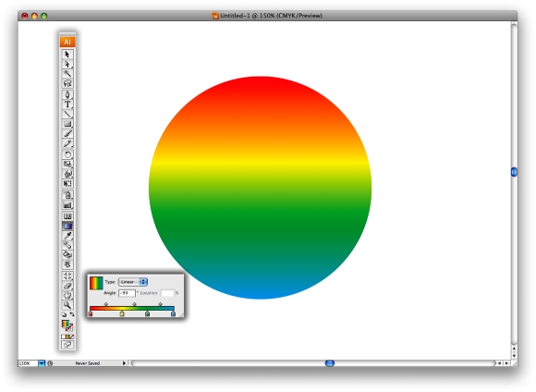Open the status bar popup arrow

click(x=124, y=363)
